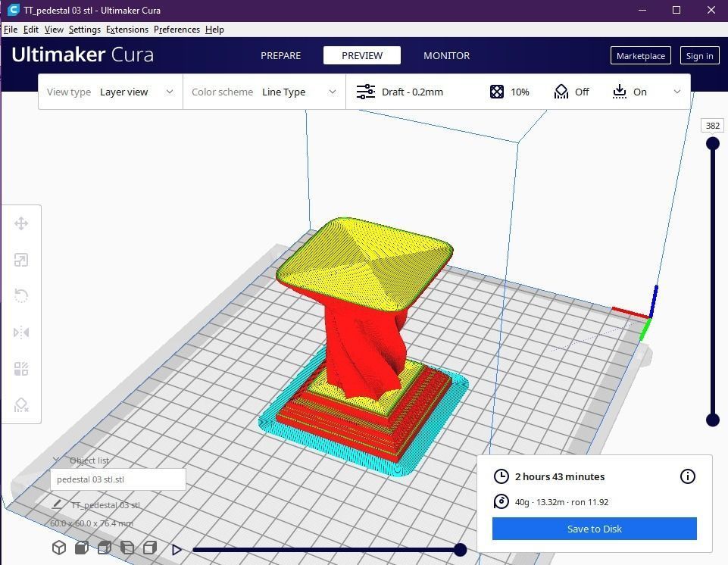Screen dimensions: 728x565
Task: Open the Preferences menu
Action: (177, 30)
